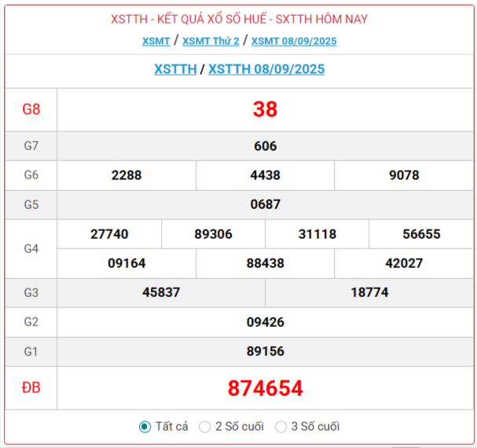Select the G7 result 606
The image size is (477, 448).
[x=265, y=146]
